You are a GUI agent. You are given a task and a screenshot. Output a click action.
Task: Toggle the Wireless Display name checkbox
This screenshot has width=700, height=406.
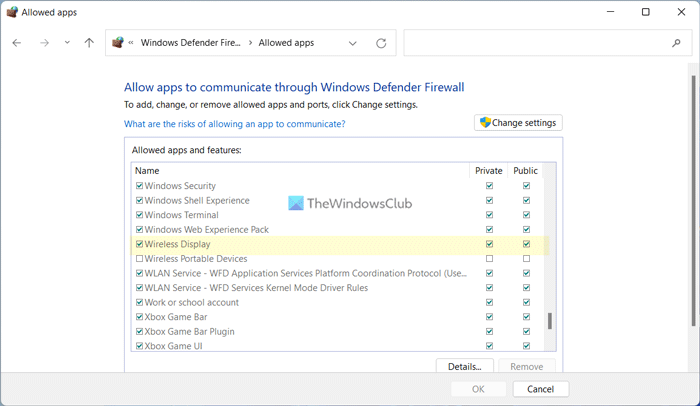(x=139, y=244)
